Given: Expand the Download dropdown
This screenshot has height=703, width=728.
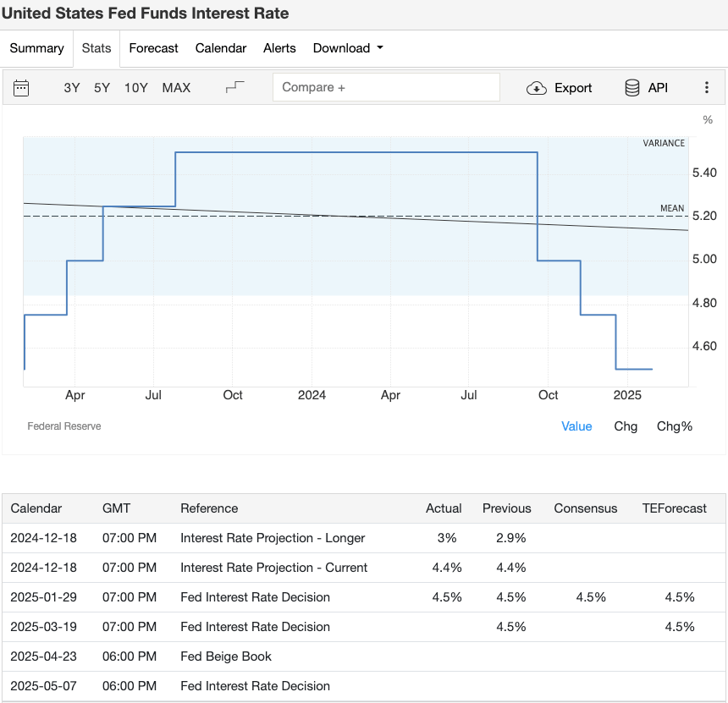Looking at the screenshot, I should pyautogui.click(x=348, y=48).
